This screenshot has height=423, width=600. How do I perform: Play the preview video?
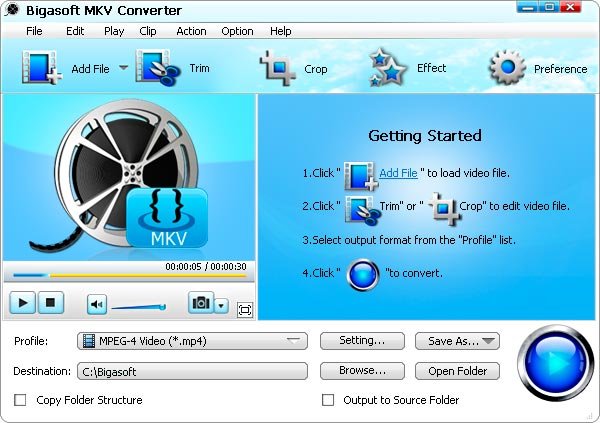coord(23,303)
